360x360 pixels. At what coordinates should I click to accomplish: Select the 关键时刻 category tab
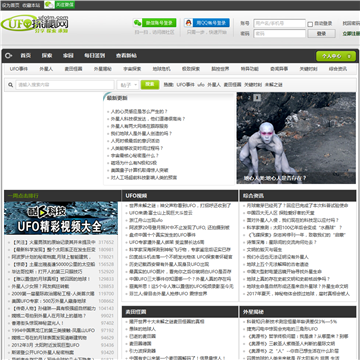308,69
